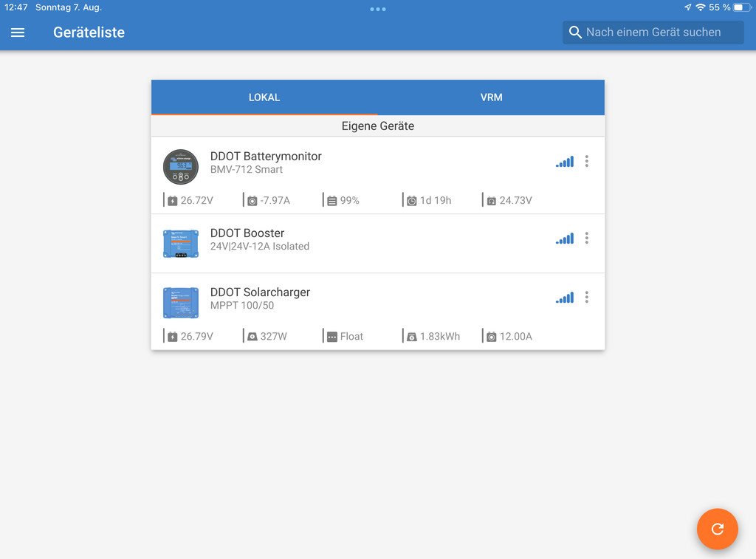This screenshot has width=756, height=559.
Task: Tap the three-dot multitasking indicator at top
Action: pyautogui.click(x=378, y=9)
